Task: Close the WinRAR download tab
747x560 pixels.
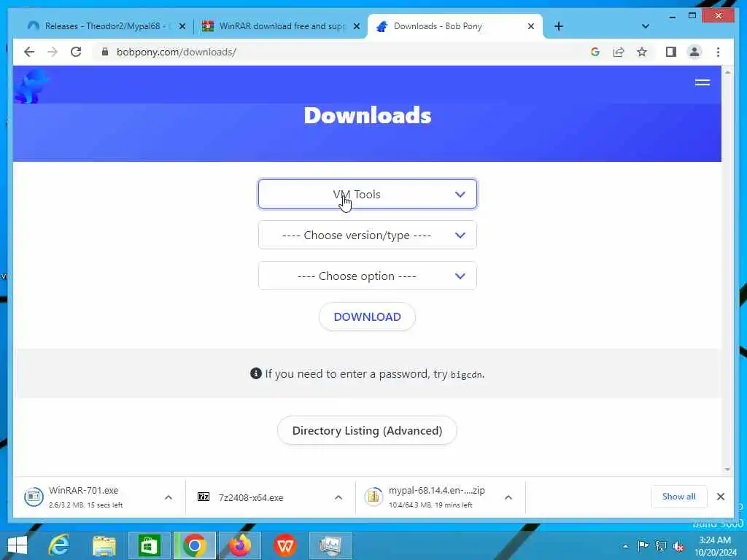Action: point(356,27)
